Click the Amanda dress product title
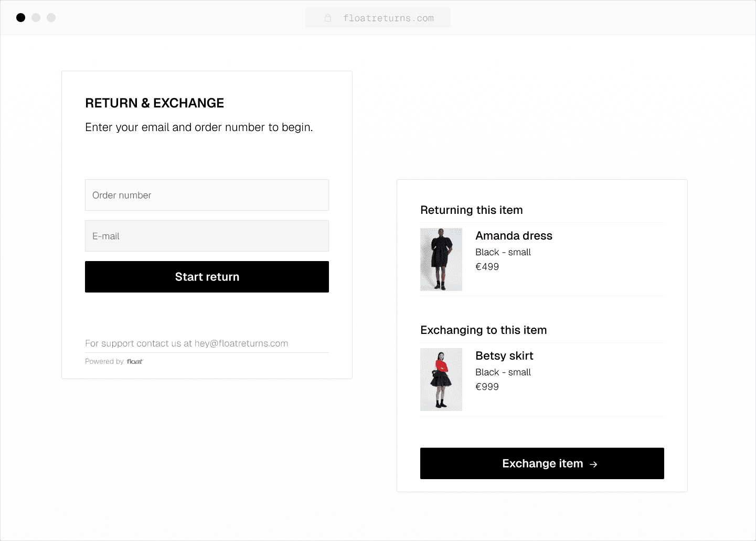The width and height of the screenshot is (756, 541). 514,236
